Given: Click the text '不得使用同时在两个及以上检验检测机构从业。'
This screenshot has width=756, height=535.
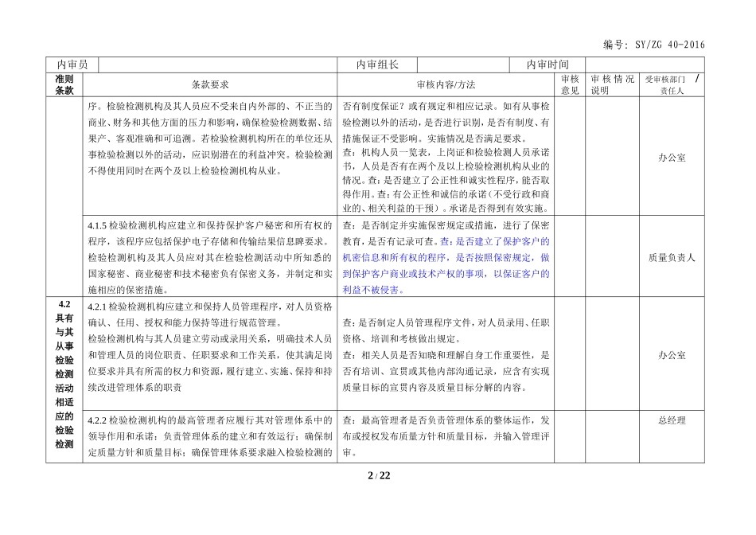Looking at the screenshot, I should 185,171.
